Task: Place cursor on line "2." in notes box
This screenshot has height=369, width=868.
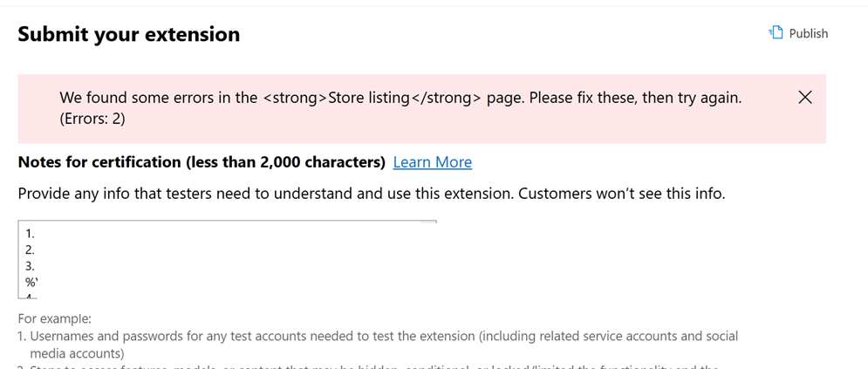Action: tap(31, 249)
